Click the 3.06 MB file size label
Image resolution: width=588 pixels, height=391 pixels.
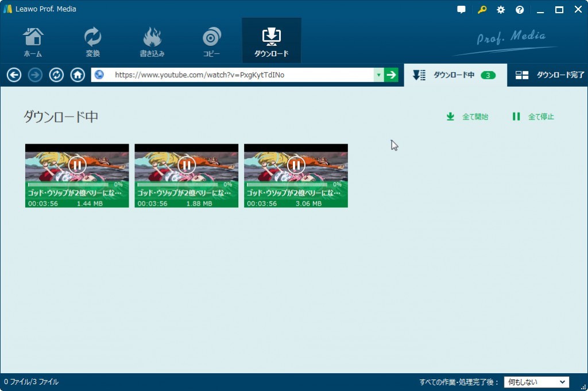point(308,204)
